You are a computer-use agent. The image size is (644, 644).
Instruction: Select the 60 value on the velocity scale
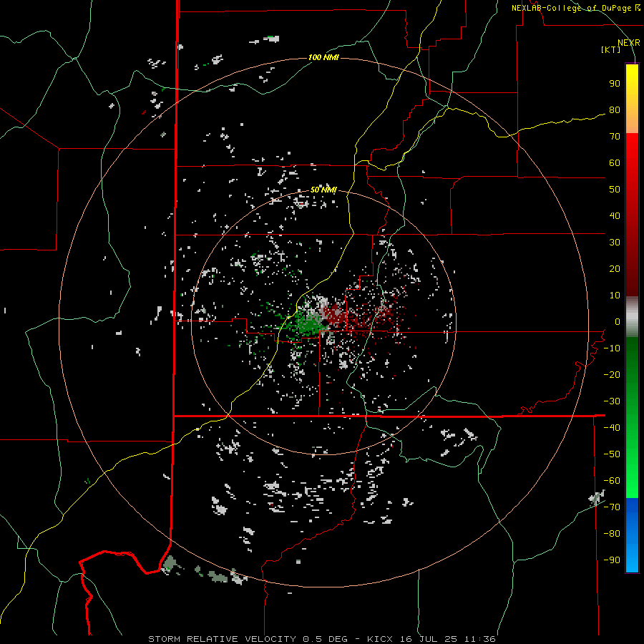615,163
